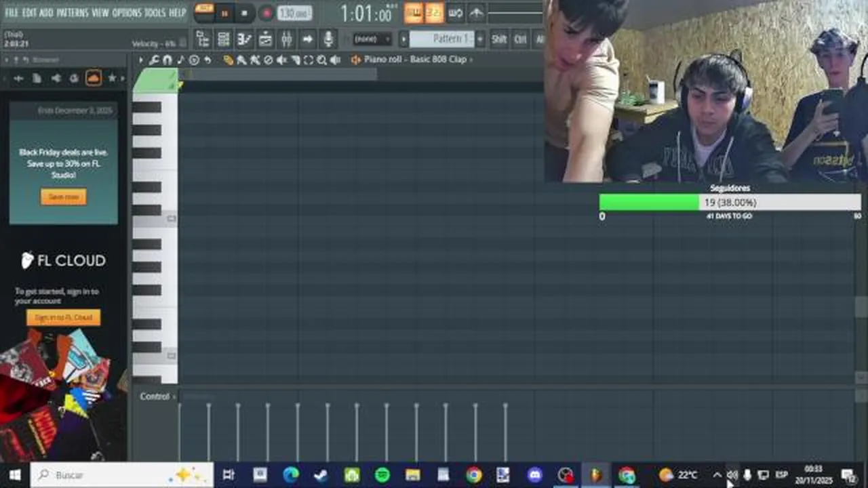This screenshot has width=868, height=488.
Task: Collapse the Browser panel arrow
Action: click(6, 60)
